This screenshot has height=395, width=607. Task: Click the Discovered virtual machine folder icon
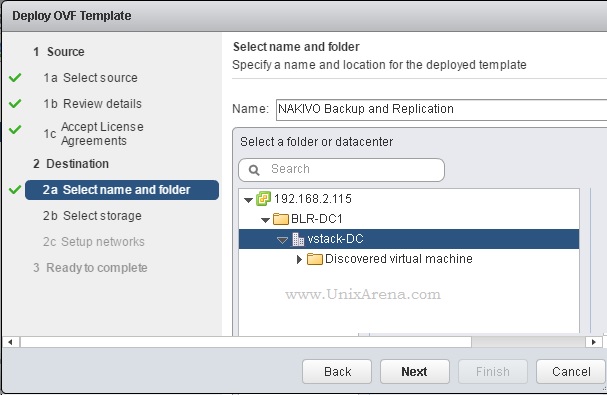[x=315, y=259]
